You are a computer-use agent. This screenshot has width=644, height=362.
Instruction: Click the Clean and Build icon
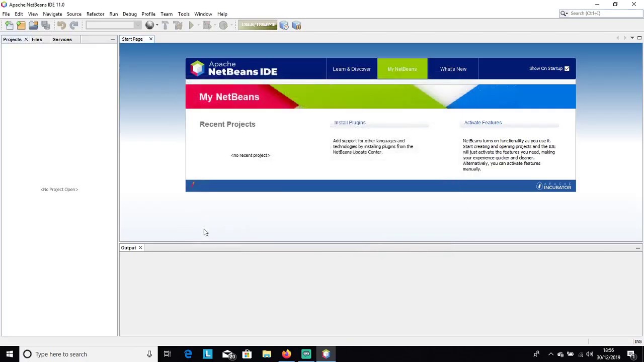(178, 25)
